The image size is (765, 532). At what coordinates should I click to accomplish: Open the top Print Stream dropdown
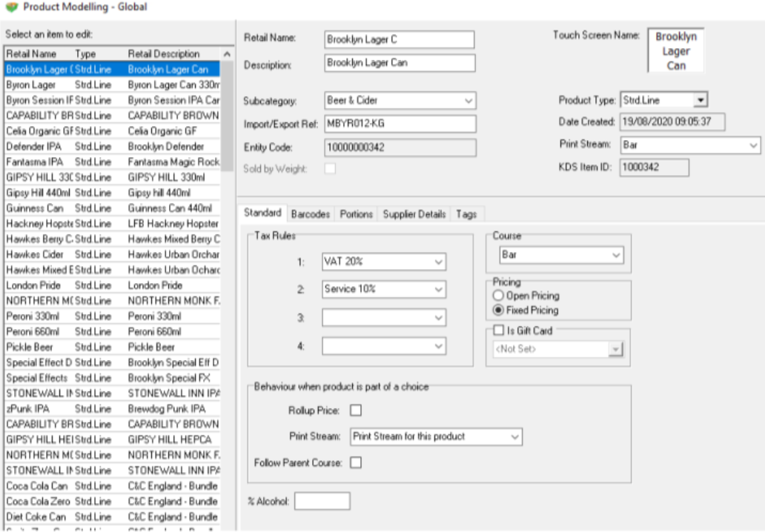tap(754, 145)
